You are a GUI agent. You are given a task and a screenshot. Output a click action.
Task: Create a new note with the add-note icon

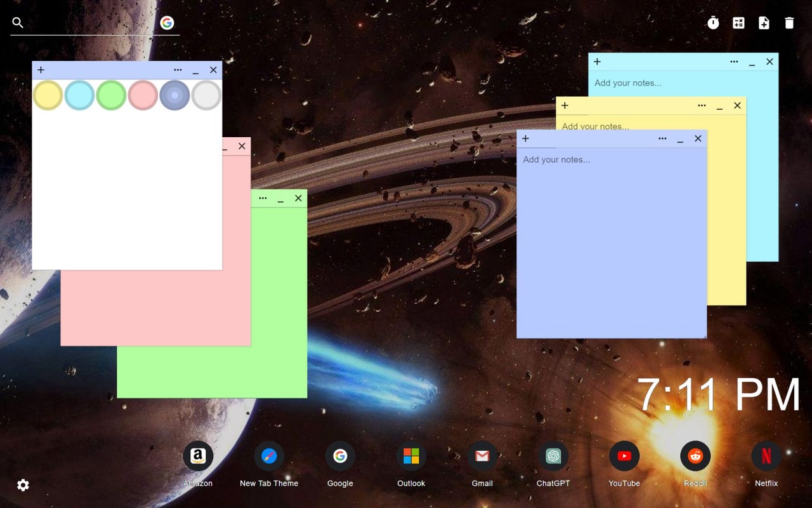coord(764,23)
